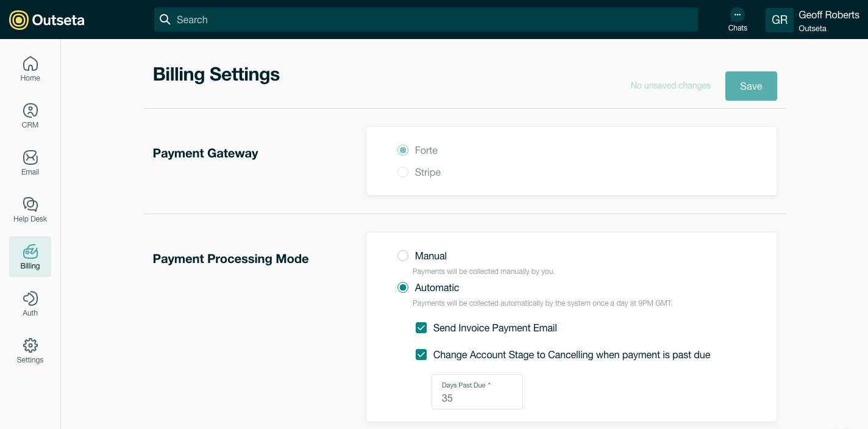
Task: Open the Help Desk section
Action: point(30,209)
